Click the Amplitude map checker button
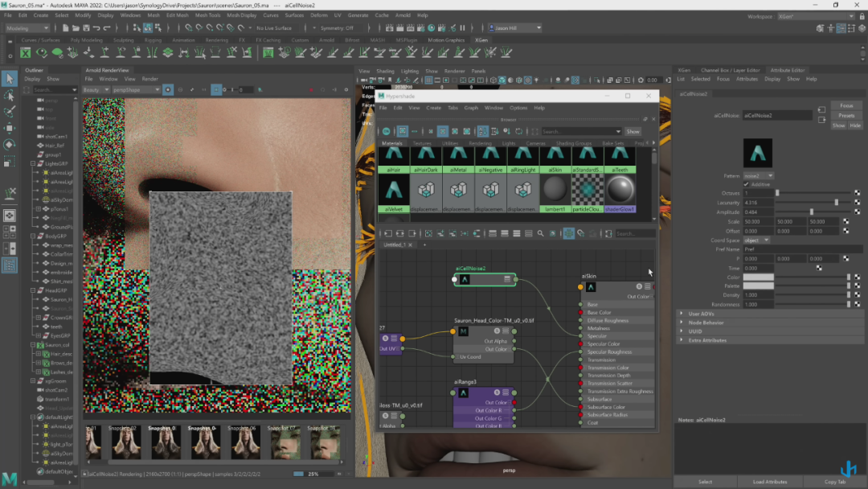The image size is (868, 489). click(x=857, y=212)
